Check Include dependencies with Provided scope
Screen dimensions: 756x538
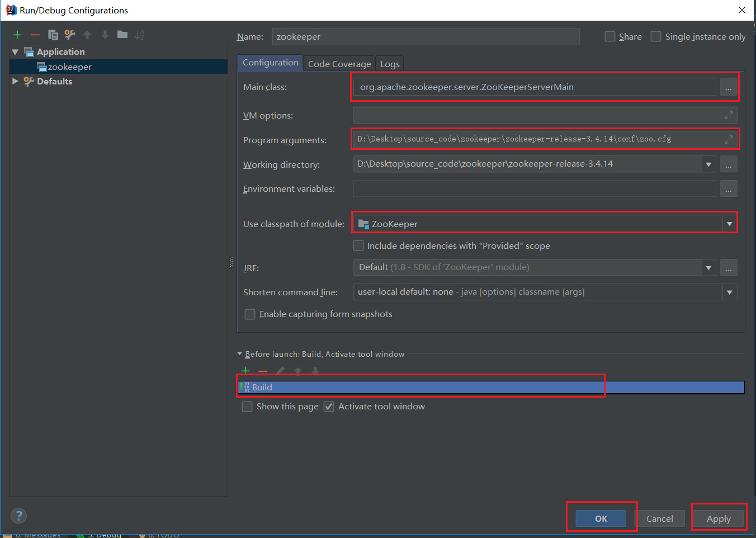click(358, 246)
